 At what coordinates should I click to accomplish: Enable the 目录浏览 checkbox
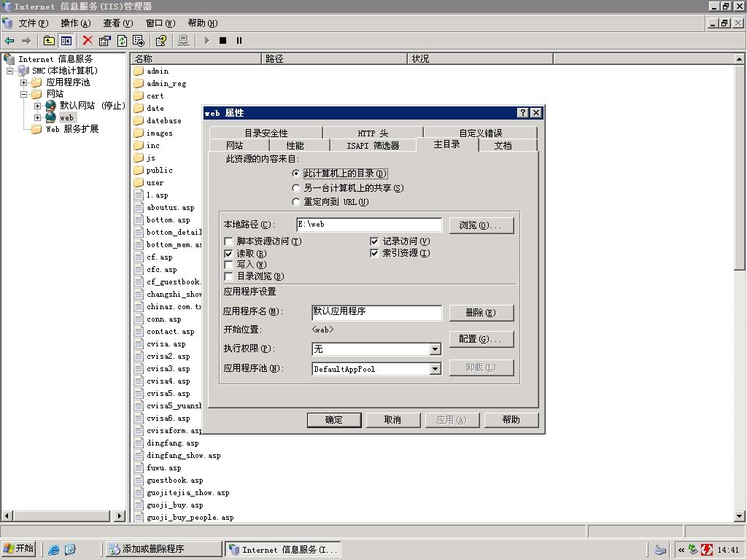point(228,276)
